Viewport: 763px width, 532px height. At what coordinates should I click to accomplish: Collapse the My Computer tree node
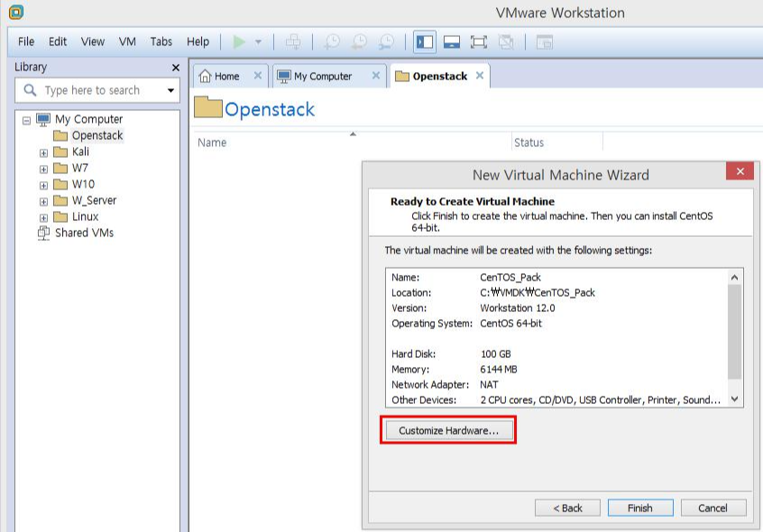point(27,120)
